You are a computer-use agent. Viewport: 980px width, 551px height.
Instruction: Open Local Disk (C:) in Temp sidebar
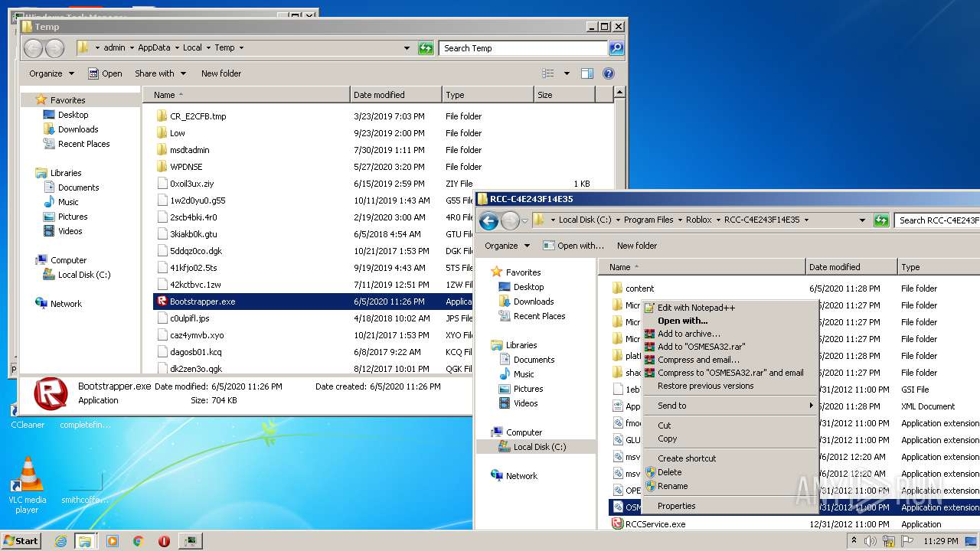pyautogui.click(x=84, y=275)
